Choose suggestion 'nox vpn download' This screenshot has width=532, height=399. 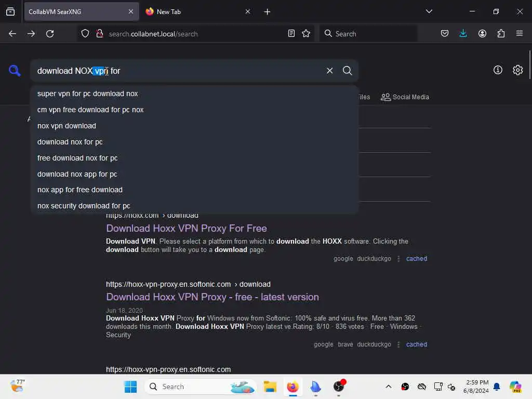point(194,126)
